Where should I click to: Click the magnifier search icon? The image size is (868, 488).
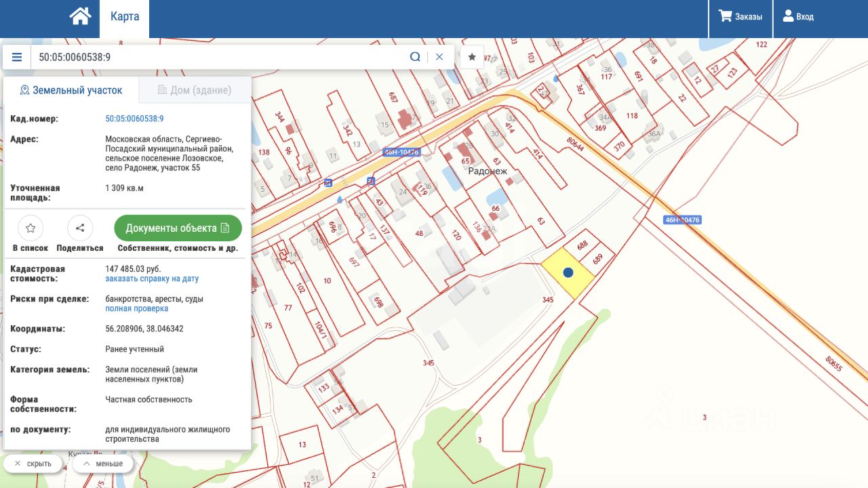coord(415,57)
